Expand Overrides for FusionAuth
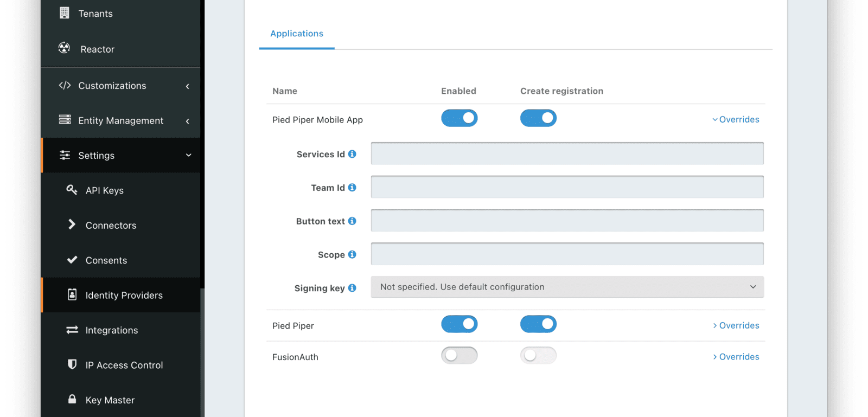 click(x=736, y=357)
